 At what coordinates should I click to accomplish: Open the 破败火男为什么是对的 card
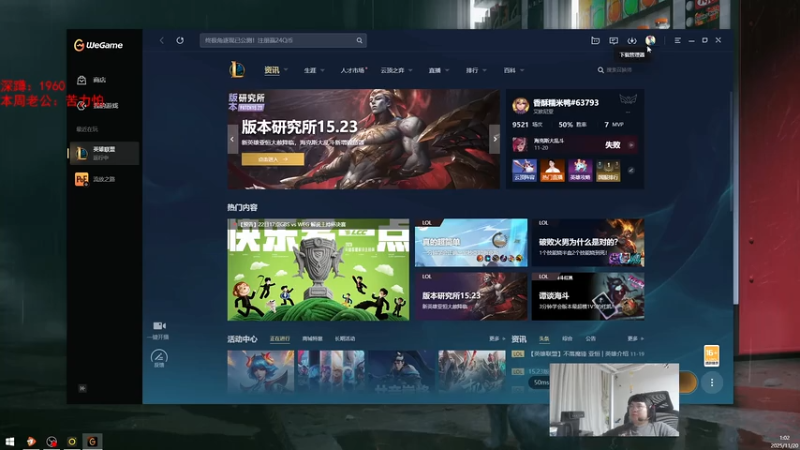click(x=588, y=243)
